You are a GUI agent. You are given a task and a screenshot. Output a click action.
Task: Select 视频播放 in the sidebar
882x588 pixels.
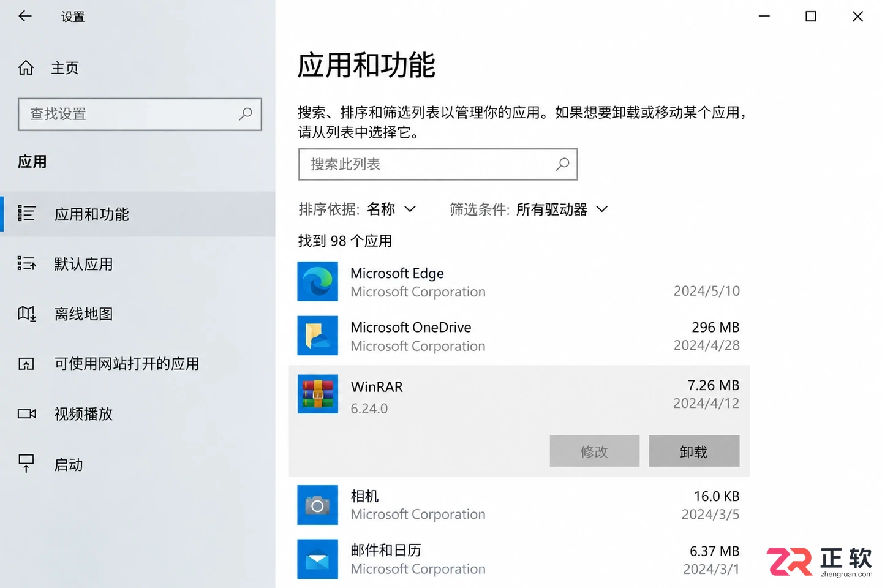pyautogui.click(x=138, y=414)
